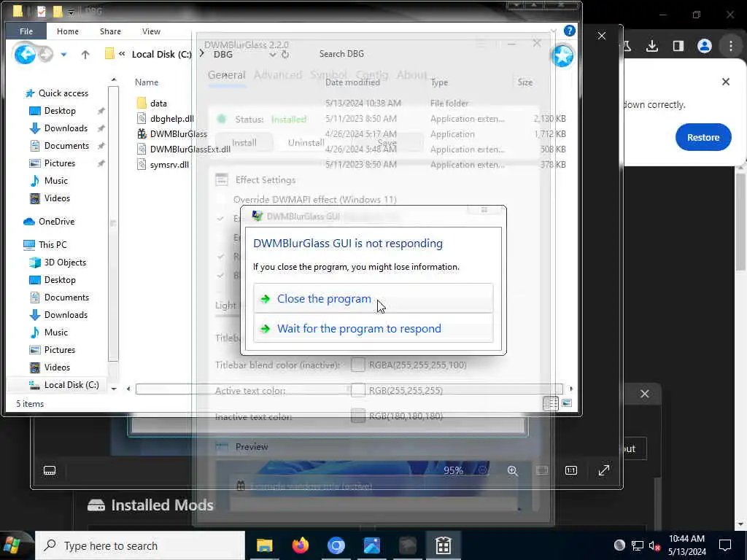Open Chrome profile avatar
747x560 pixels.
pos(704,46)
